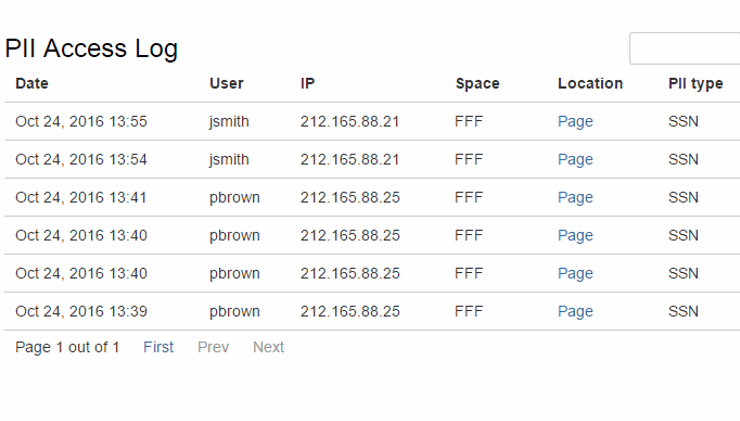Select the jsmith user cell at 13:55
The image size is (740, 421).
(229, 122)
